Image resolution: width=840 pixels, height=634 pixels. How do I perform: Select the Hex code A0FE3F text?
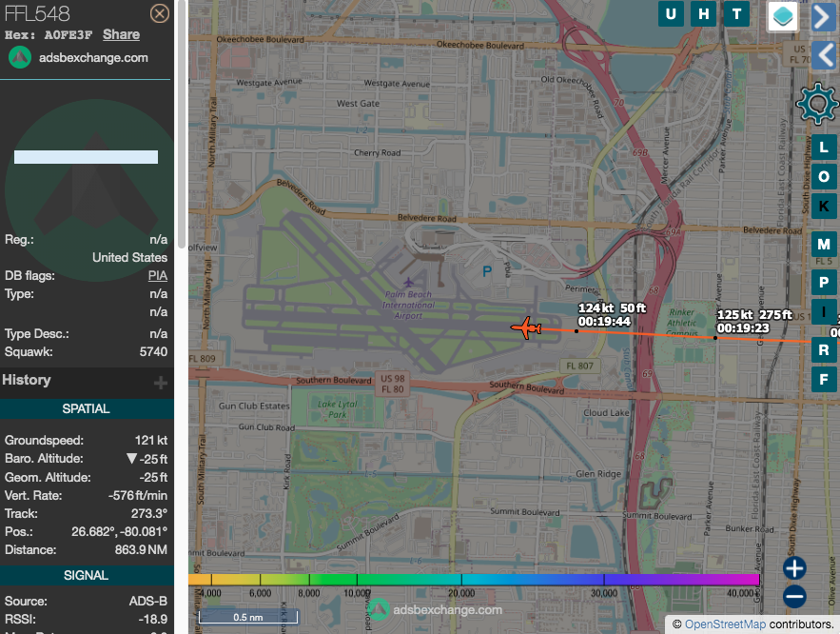(x=68, y=35)
